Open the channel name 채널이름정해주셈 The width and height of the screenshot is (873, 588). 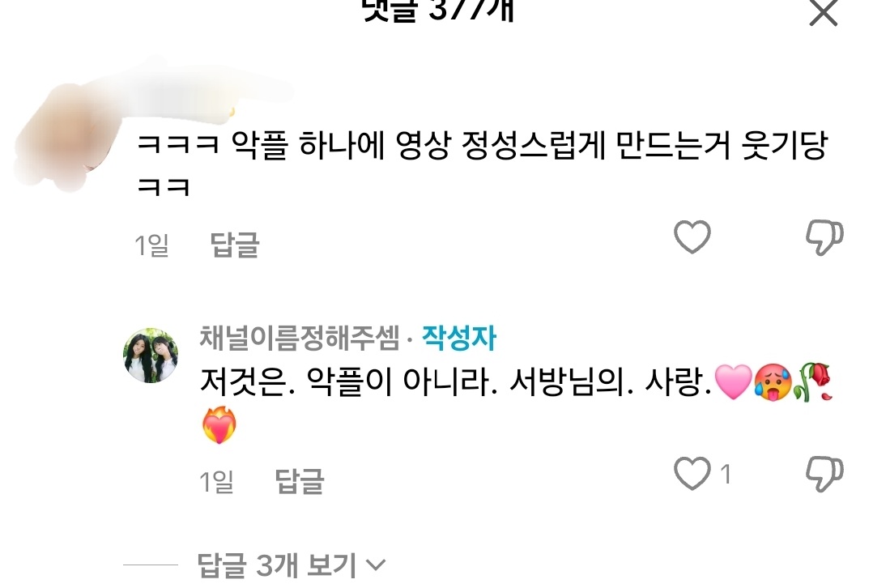tap(300, 338)
